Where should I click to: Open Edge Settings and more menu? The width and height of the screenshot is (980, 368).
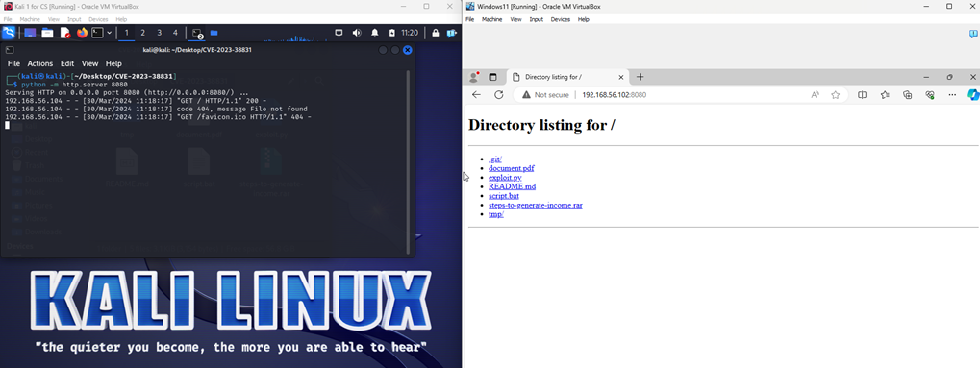click(x=952, y=95)
